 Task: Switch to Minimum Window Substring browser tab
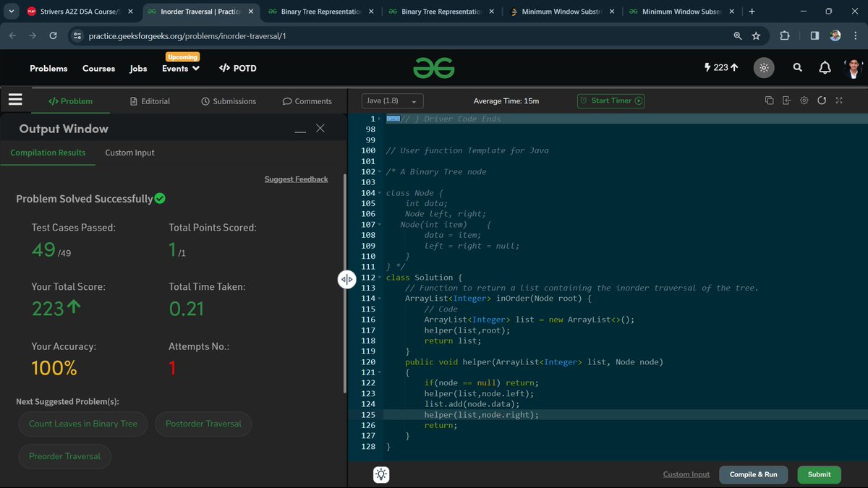coord(562,12)
